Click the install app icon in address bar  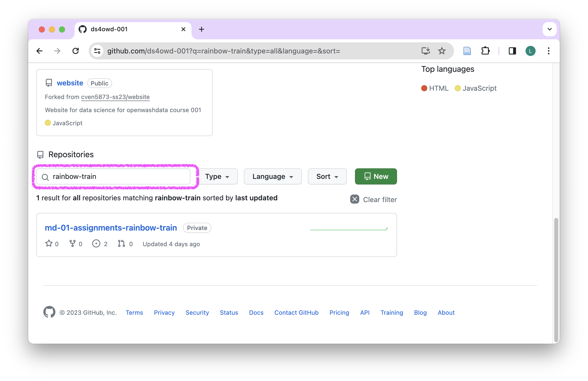click(426, 51)
